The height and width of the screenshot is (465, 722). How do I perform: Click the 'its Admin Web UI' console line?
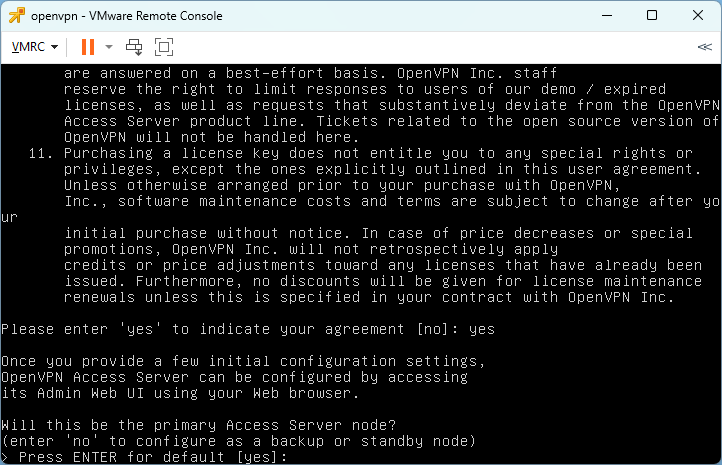tap(180, 393)
